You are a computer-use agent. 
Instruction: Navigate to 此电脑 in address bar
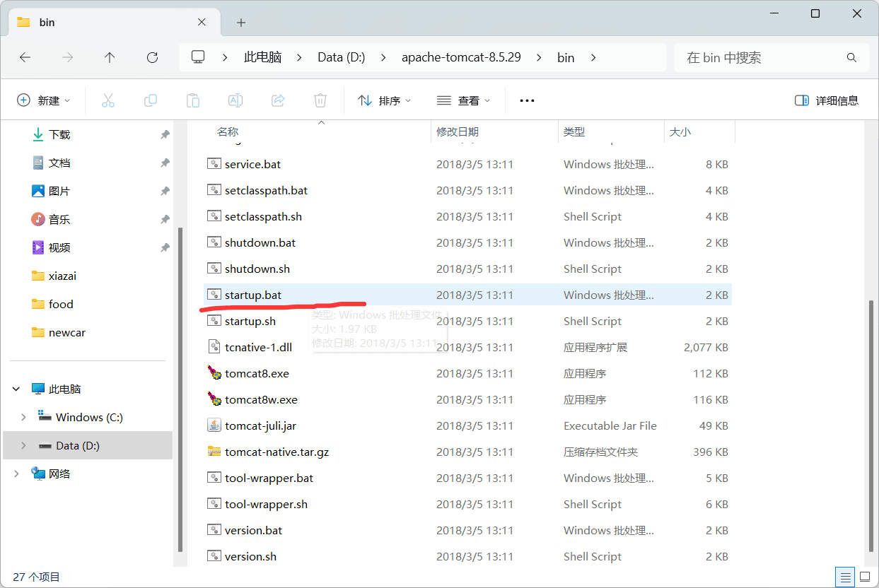point(262,58)
